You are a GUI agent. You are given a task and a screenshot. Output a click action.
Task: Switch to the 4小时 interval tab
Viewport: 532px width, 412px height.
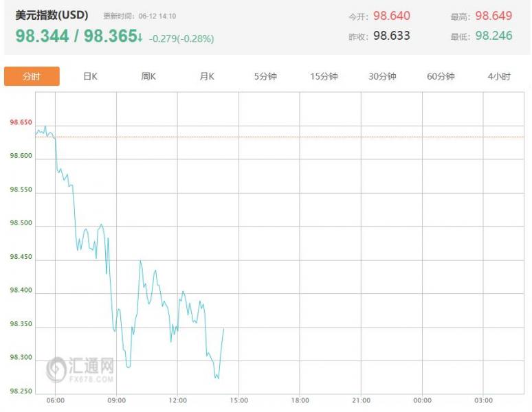(x=499, y=76)
